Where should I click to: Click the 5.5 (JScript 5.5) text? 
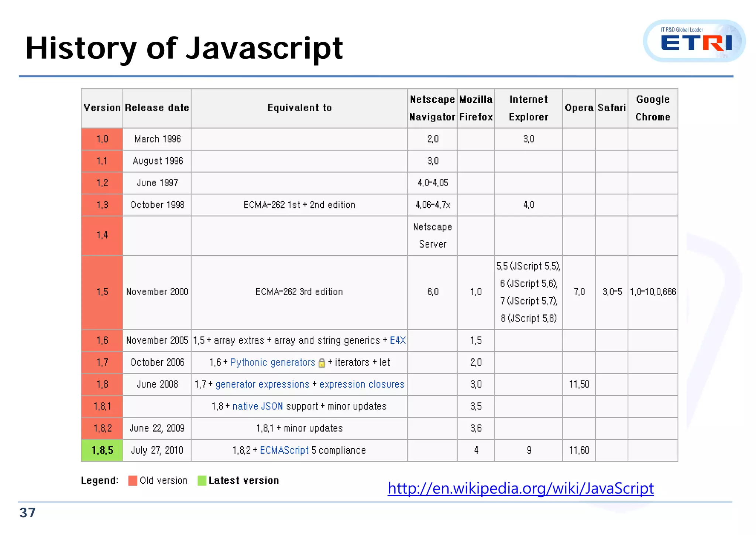point(528,266)
